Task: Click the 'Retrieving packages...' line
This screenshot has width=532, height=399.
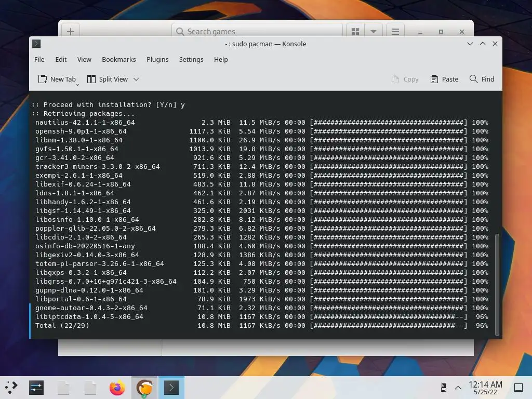Action: point(83,114)
